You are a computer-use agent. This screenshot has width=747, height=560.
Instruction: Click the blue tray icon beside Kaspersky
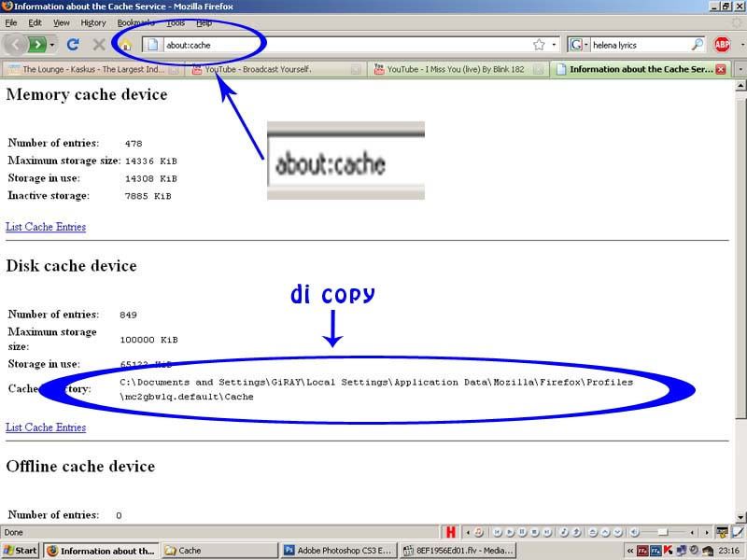tap(655, 551)
